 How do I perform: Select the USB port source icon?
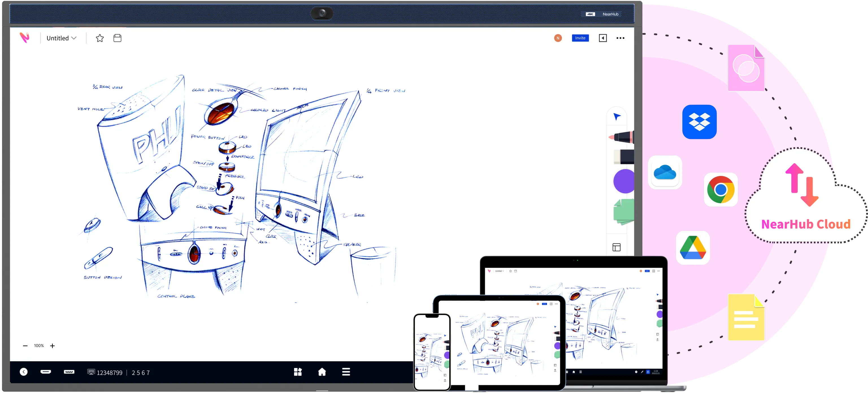[69, 372]
